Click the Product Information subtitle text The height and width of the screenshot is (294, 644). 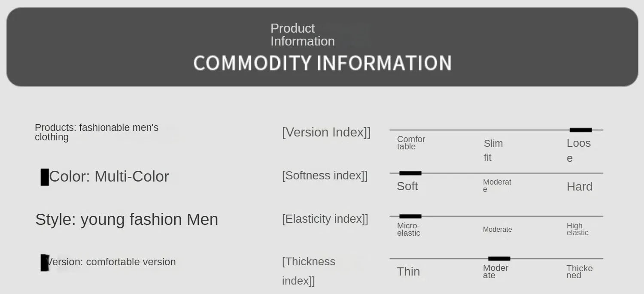click(x=302, y=35)
